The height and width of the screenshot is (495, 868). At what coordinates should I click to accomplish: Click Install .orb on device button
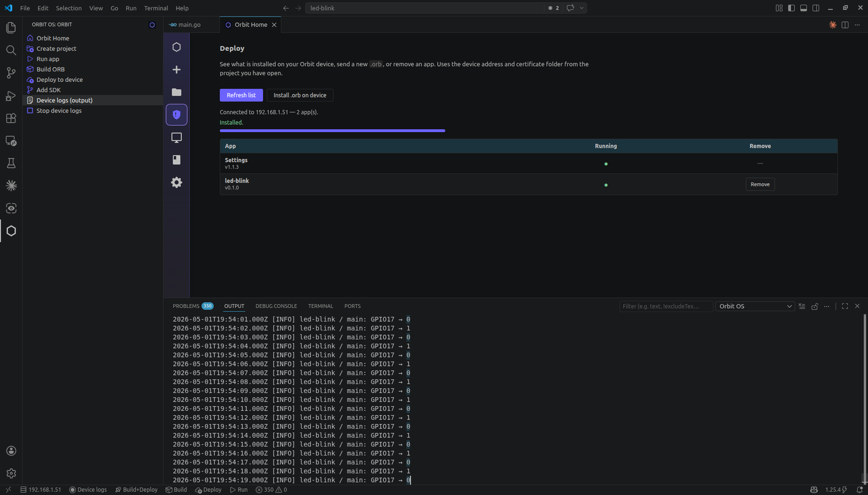click(x=300, y=95)
